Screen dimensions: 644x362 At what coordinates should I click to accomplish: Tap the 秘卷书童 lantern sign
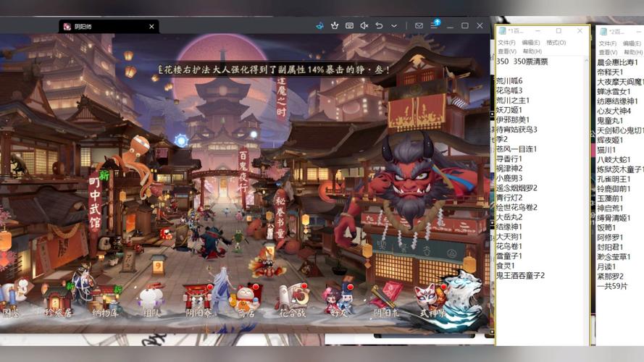tap(280, 217)
